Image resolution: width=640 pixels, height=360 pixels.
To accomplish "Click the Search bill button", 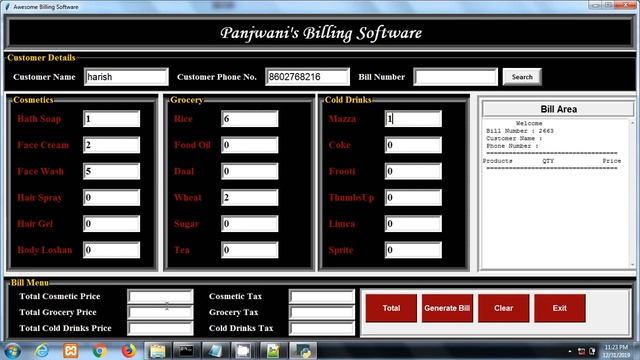I will pos(522,77).
